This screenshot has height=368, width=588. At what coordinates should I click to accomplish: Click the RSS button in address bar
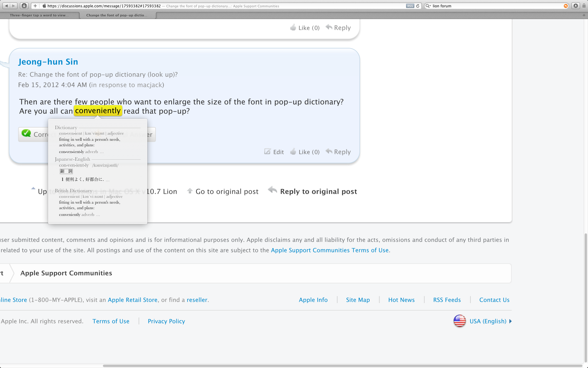[410, 6]
